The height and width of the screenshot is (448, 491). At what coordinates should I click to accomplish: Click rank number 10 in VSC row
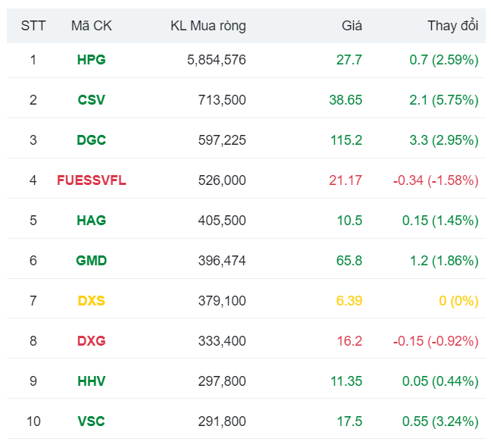(x=33, y=421)
